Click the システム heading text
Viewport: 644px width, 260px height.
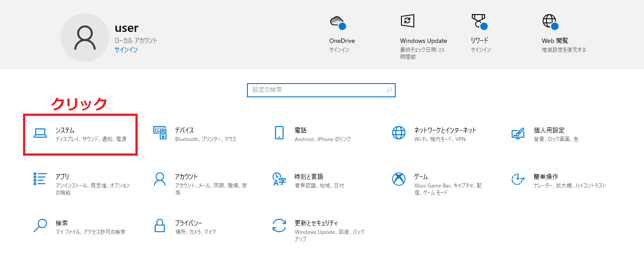(x=65, y=130)
